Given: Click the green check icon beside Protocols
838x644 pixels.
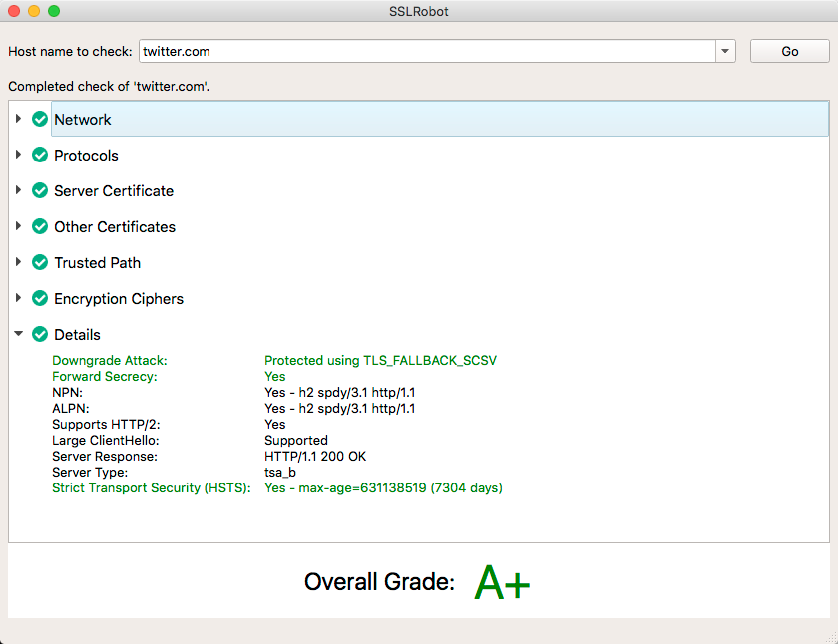Looking at the screenshot, I should [40, 156].
